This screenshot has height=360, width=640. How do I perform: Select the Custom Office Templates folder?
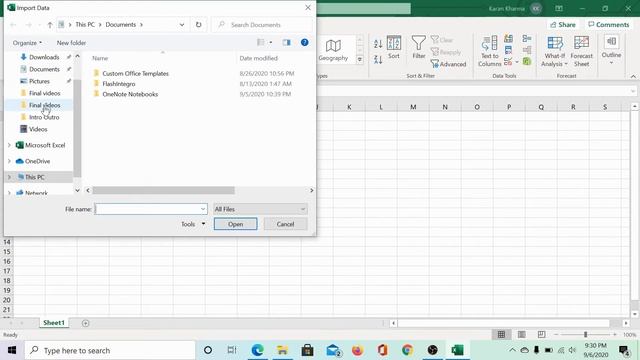click(x=136, y=73)
